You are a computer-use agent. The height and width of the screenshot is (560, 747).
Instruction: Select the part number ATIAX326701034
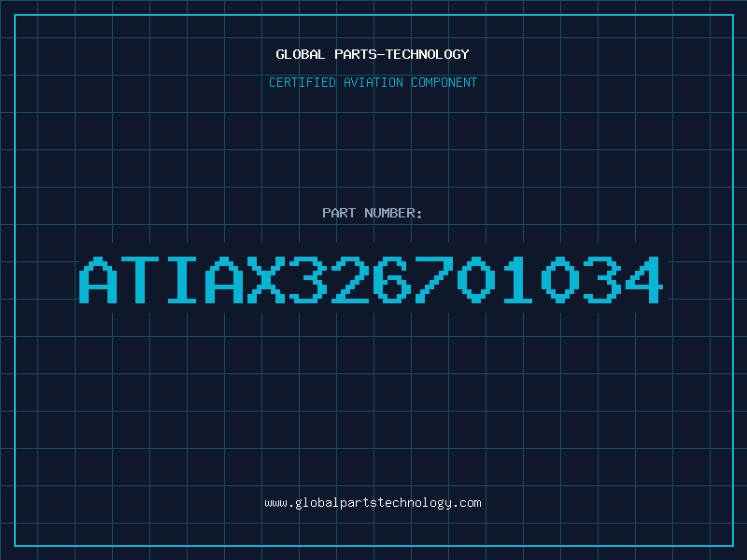tap(371, 280)
